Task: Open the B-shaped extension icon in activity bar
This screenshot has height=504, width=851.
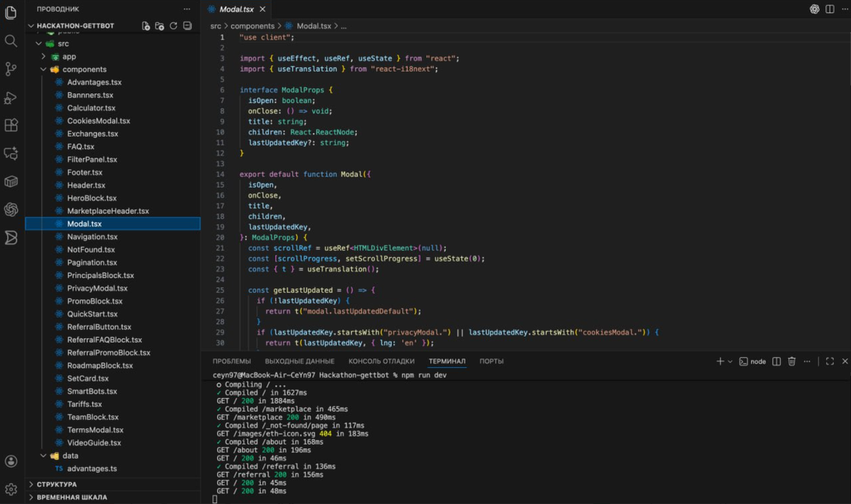Action: pos(11,237)
